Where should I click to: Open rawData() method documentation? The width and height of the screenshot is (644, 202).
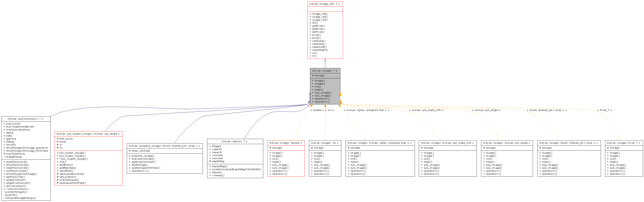pos(318,41)
